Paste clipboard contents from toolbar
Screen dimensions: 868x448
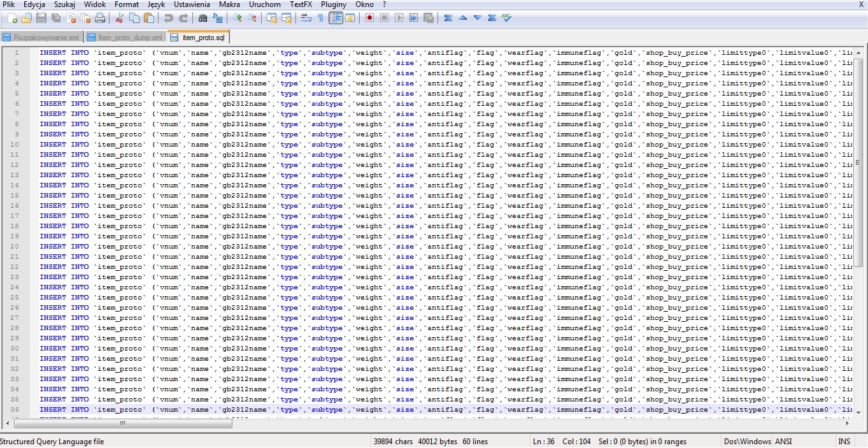[x=149, y=18]
